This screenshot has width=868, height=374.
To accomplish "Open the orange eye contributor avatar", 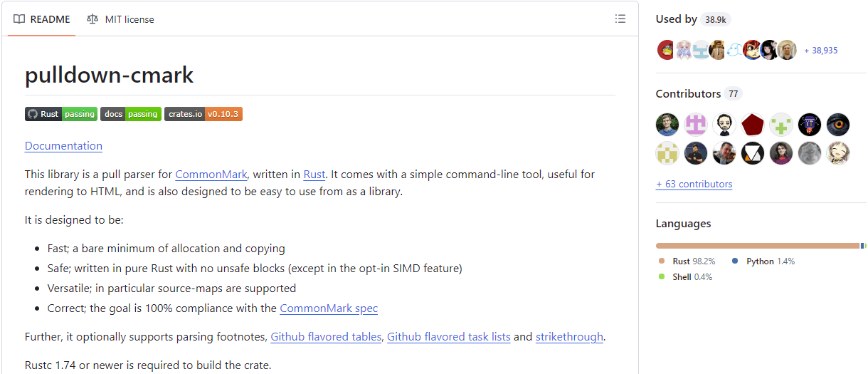I will click(838, 125).
